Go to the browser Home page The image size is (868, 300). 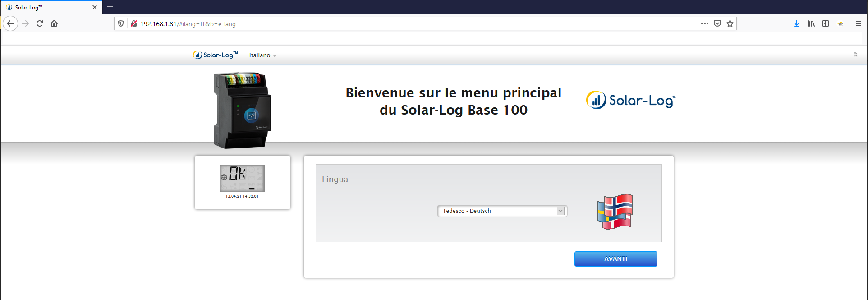coord(54,23)
